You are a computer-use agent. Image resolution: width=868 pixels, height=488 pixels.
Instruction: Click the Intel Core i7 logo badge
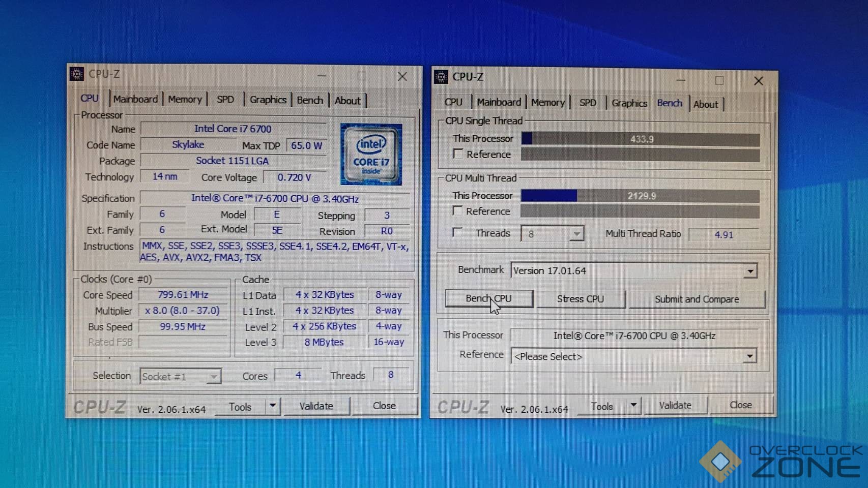tap(371, 154)
